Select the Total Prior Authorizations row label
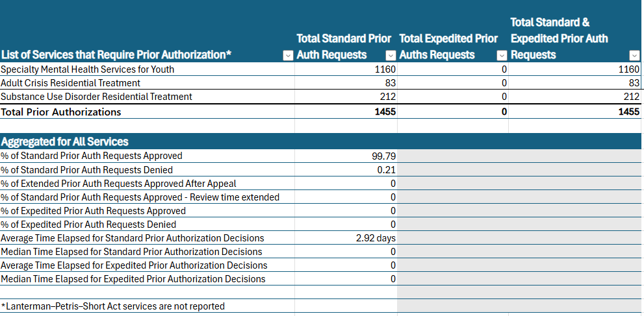 [x=61, y=112]
